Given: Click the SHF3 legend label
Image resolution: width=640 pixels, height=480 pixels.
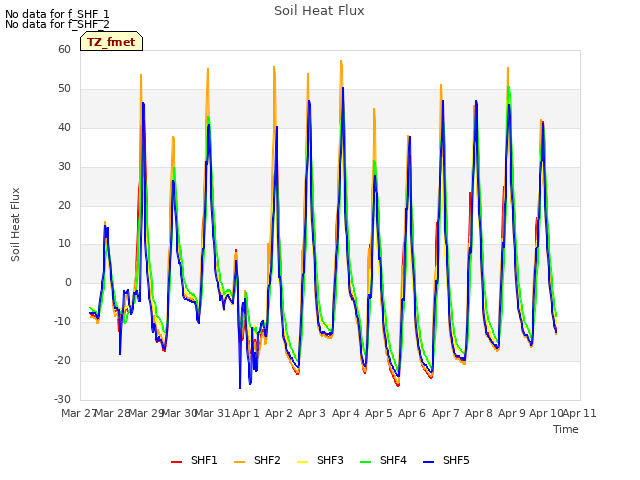Looking at the screenshot, I should point(330,460).
